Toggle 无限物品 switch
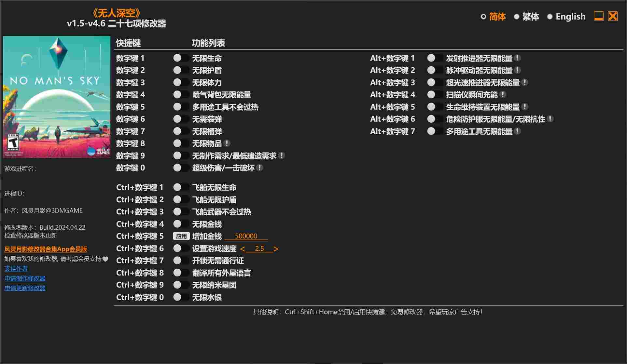 [181, 143]
